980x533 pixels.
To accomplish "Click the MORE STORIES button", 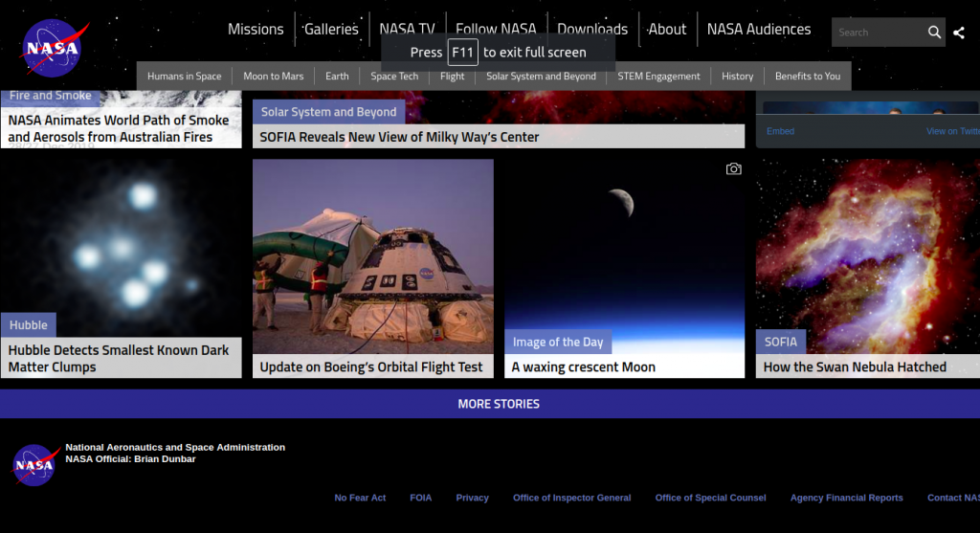I will tap(498, 404).
